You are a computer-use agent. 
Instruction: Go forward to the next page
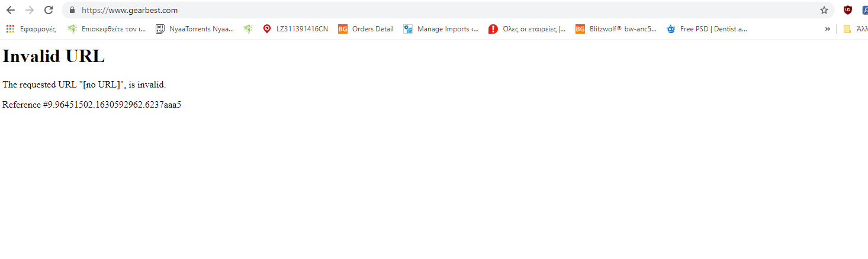30,10
